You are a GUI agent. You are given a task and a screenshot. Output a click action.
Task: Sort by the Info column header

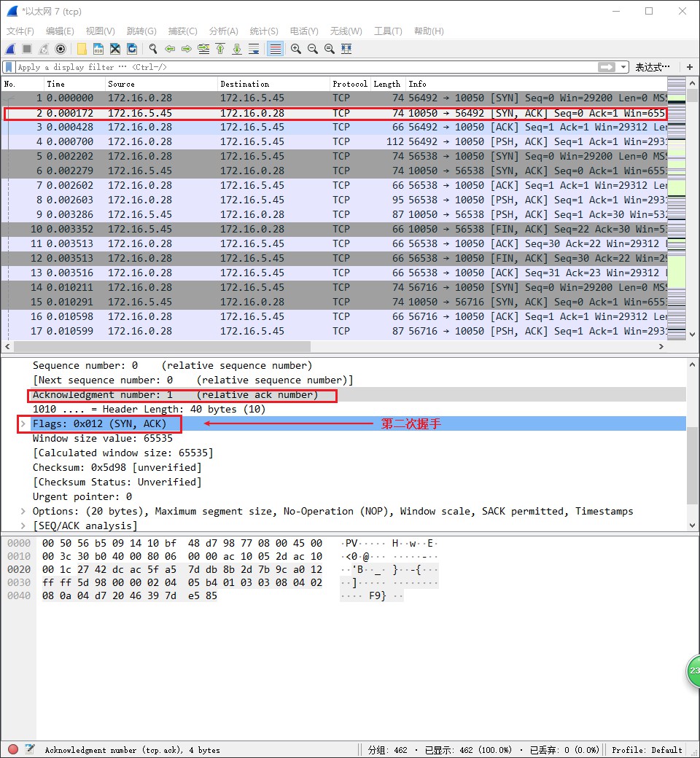tap(536, 84)
